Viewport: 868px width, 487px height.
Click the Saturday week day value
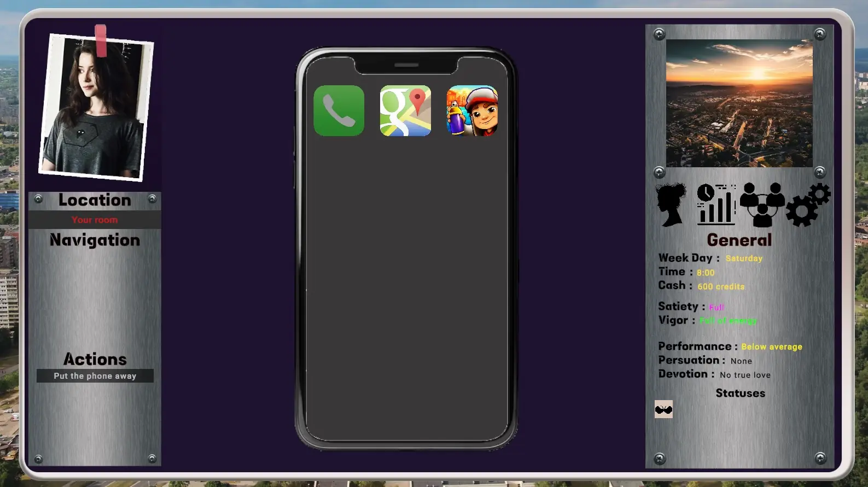coord(743,259)
